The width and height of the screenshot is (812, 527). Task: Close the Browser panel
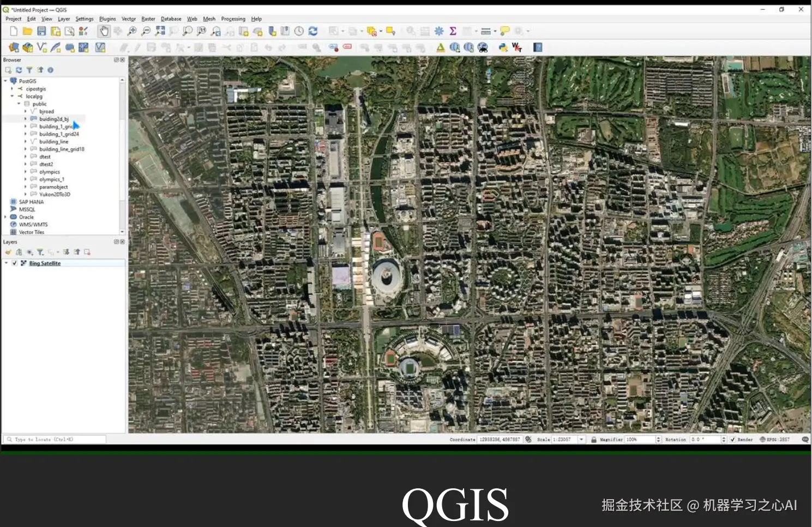click(123, 59)
